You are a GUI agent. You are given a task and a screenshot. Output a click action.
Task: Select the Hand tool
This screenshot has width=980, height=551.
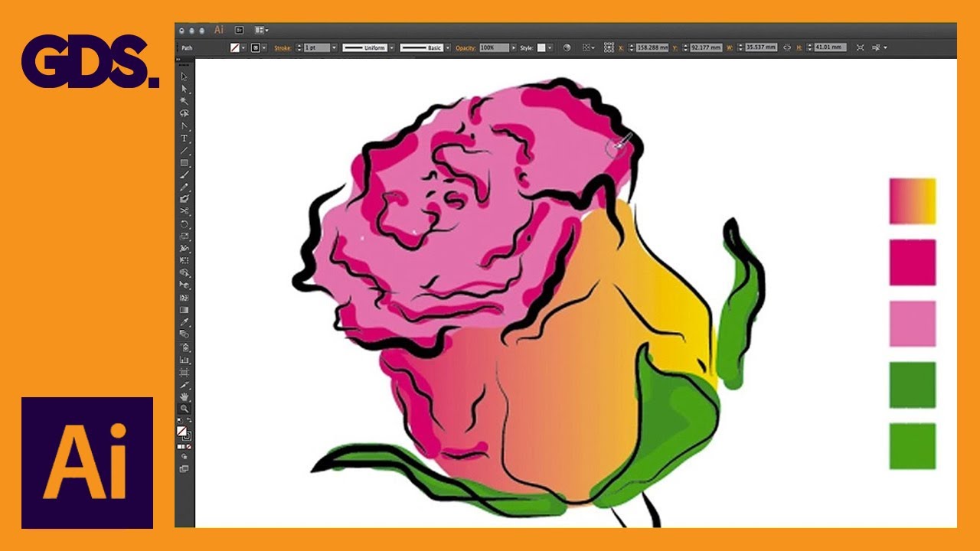coord(185,396)
